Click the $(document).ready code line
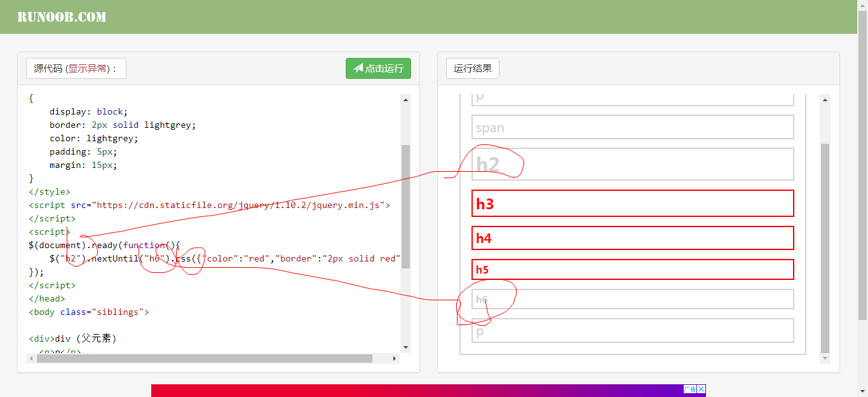This screenshot has height=397, width=868. tap(105, 245)
